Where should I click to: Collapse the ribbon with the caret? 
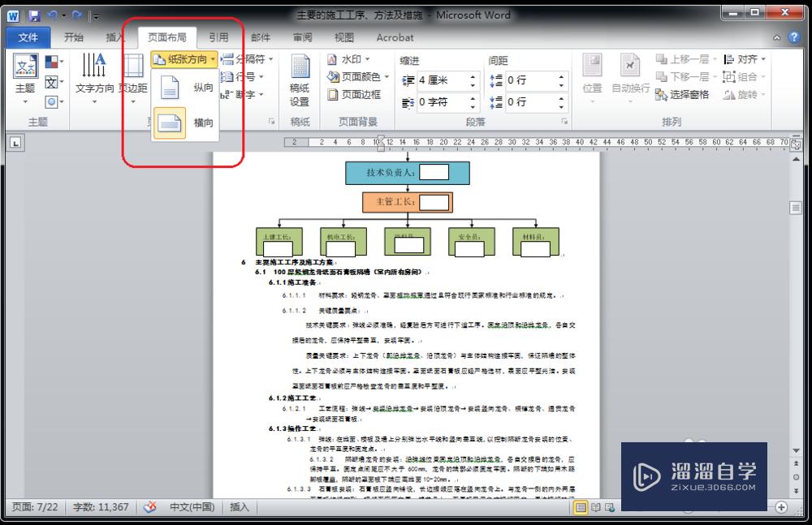tap(777, 37)
